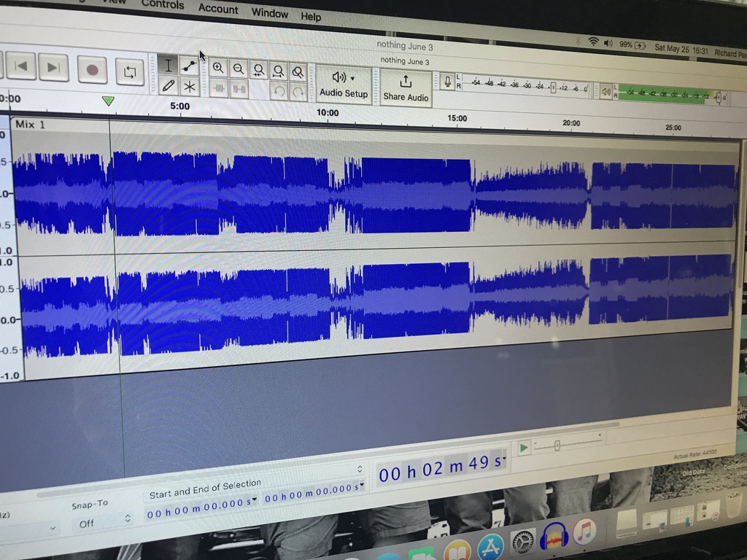Toggle the Loop playback button

click(129, 72)
